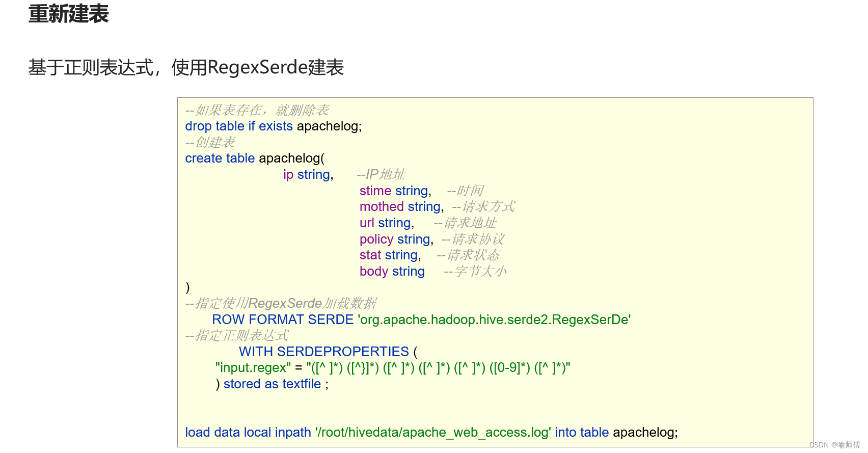
Task: Click the comment "--创建表"
Action: click(x=210, y=142)
